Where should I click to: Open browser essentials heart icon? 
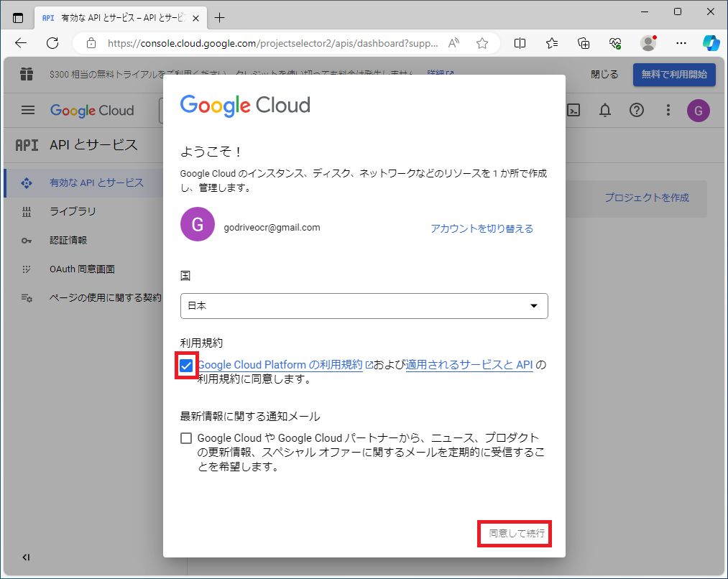(615, 43)
